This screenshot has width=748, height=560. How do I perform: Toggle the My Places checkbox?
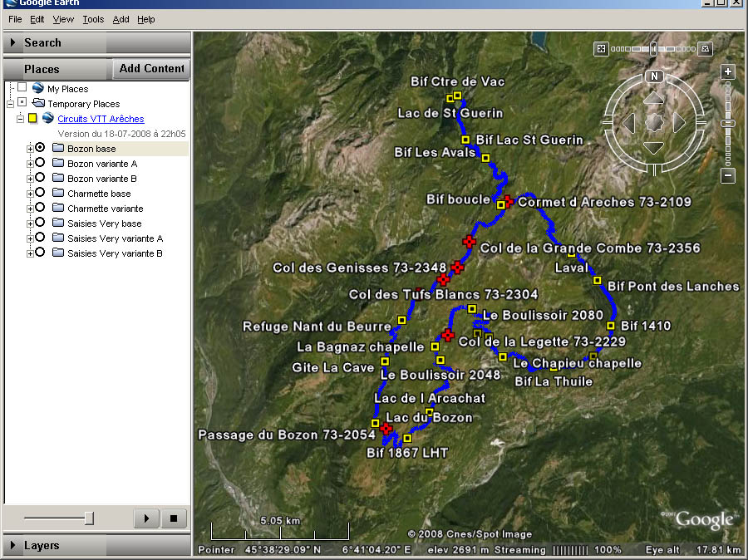click(22, 87)
